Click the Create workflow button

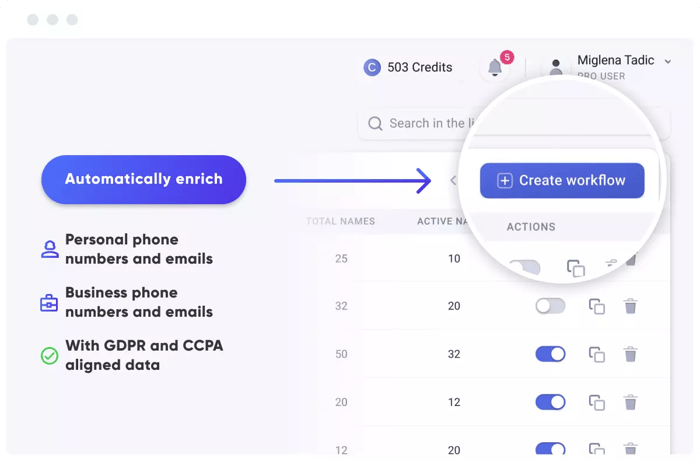click(562, 181)
